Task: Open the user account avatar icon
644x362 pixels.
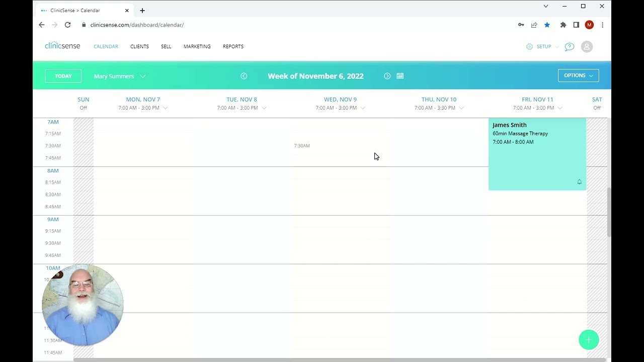Action: pyautogui.click(x=587, y=47)
